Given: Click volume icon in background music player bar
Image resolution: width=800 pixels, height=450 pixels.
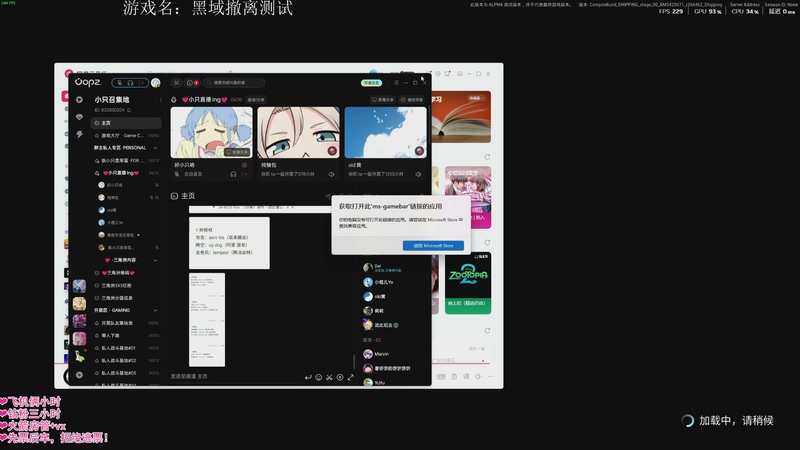Looking at the screenshot, I should tap(478, 377).
